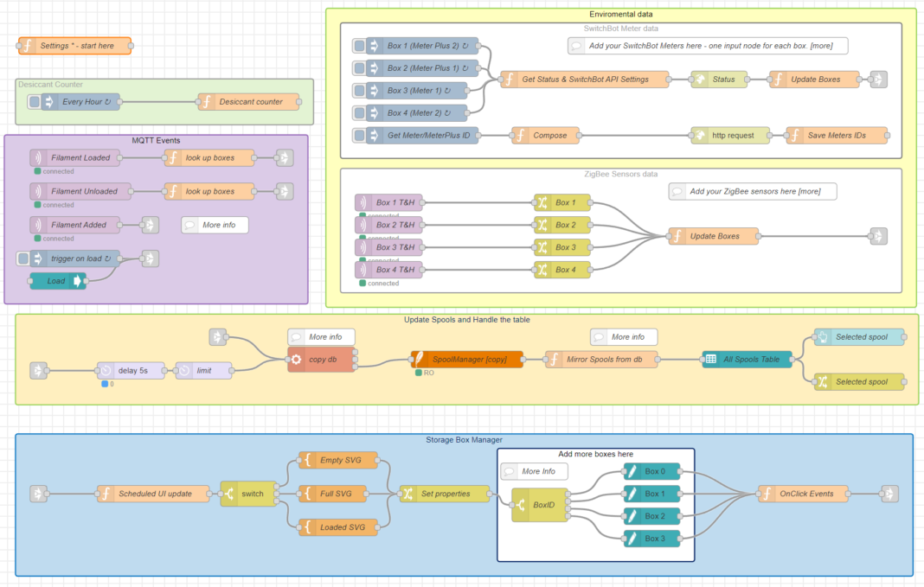
Task: Click the All Spools Table node icon
Action: click(710, 360)
